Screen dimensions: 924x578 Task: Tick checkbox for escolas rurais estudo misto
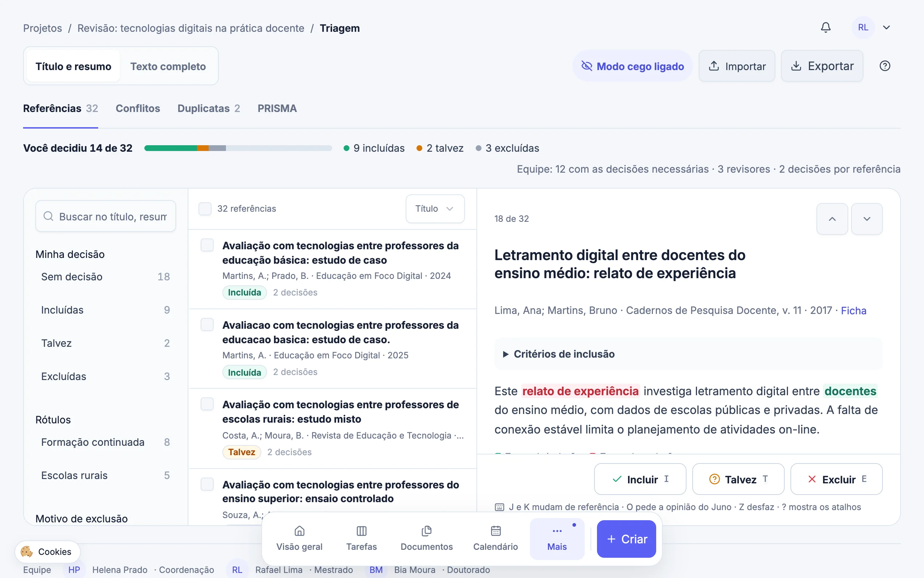tap(207, 404)
